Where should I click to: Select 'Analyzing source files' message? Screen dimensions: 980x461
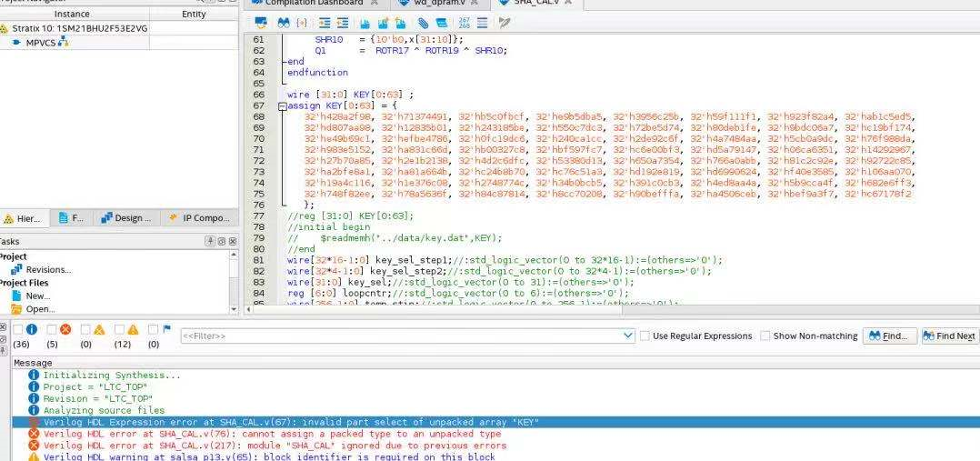point(104,410)
